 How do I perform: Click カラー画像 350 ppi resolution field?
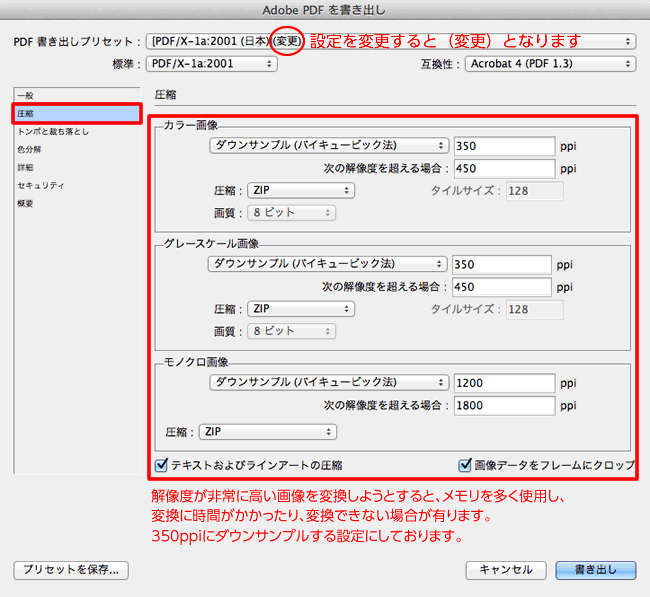(504, 146)
